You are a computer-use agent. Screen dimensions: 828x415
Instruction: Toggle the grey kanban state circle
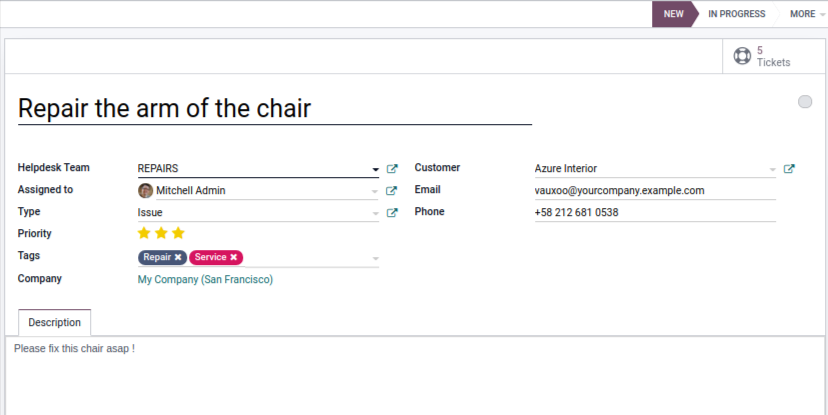805,102
